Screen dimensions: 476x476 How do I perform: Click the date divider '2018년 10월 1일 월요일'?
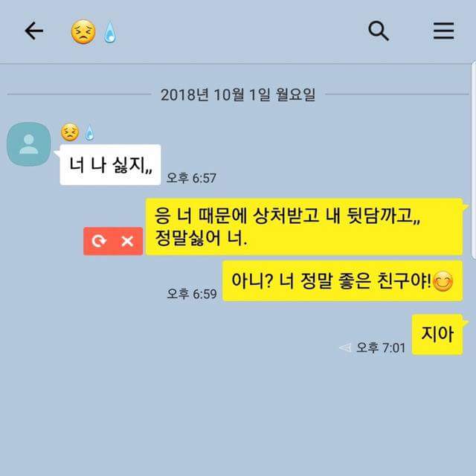[x=238, y=94]
